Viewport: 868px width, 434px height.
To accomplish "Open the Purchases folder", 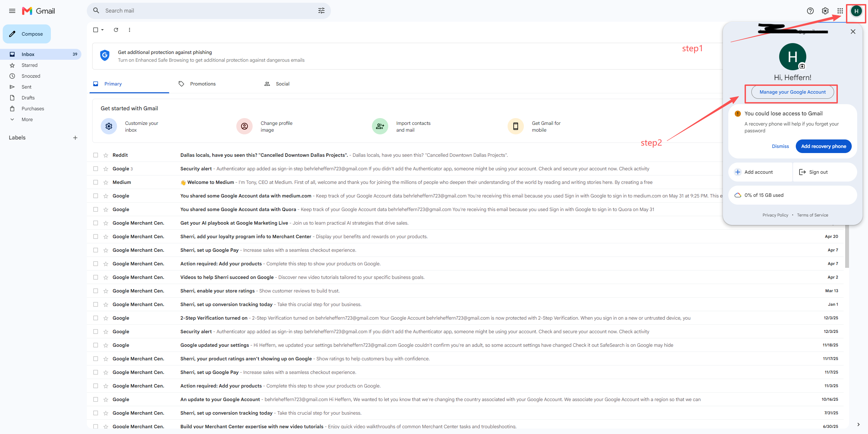I will (x=41, y=109).
